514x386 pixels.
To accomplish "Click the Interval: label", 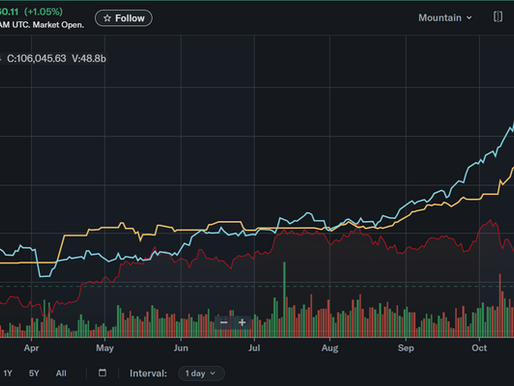I will tap(148, 373).
